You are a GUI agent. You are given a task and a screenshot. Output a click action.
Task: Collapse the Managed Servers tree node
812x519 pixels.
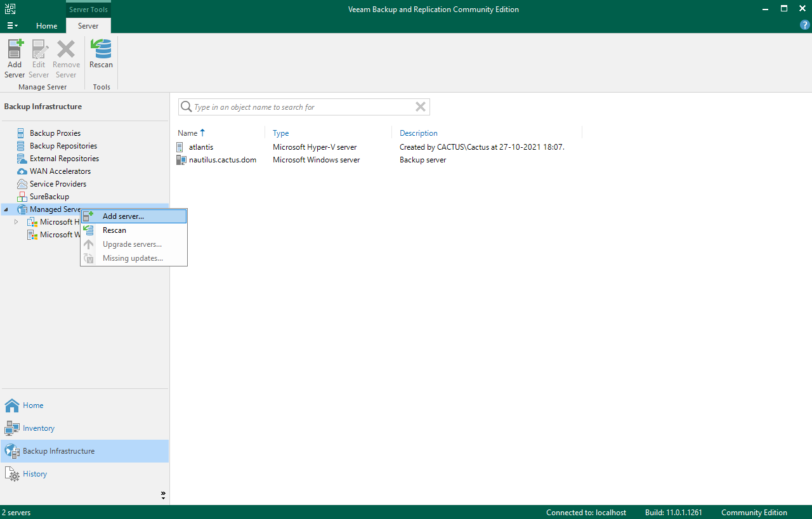[x=6, y=209]
